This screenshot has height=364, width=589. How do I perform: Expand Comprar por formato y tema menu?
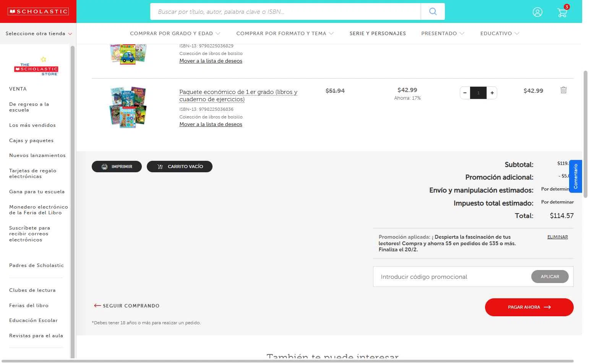coord(285,34)
